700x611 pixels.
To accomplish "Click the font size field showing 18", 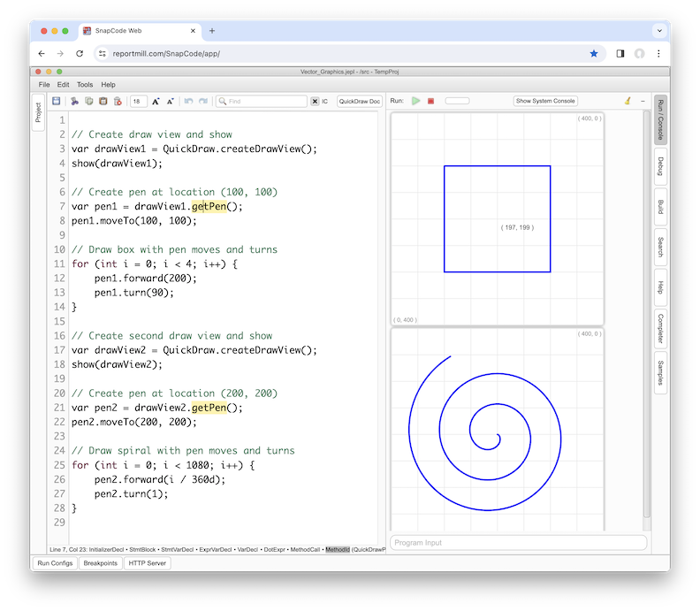I will 139,102.
